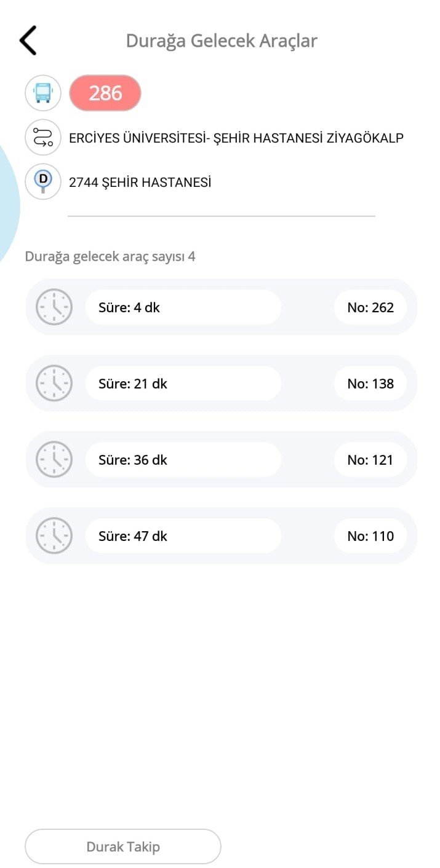Click the Durağa Gelecek Araçlar title

tap(221, 41)
